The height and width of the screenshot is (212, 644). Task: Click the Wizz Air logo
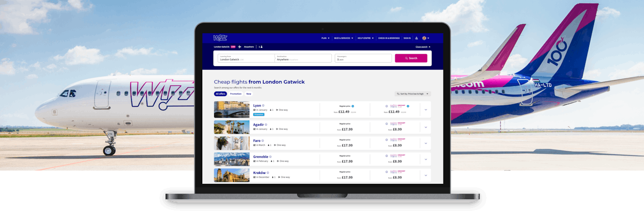[220, 38]
